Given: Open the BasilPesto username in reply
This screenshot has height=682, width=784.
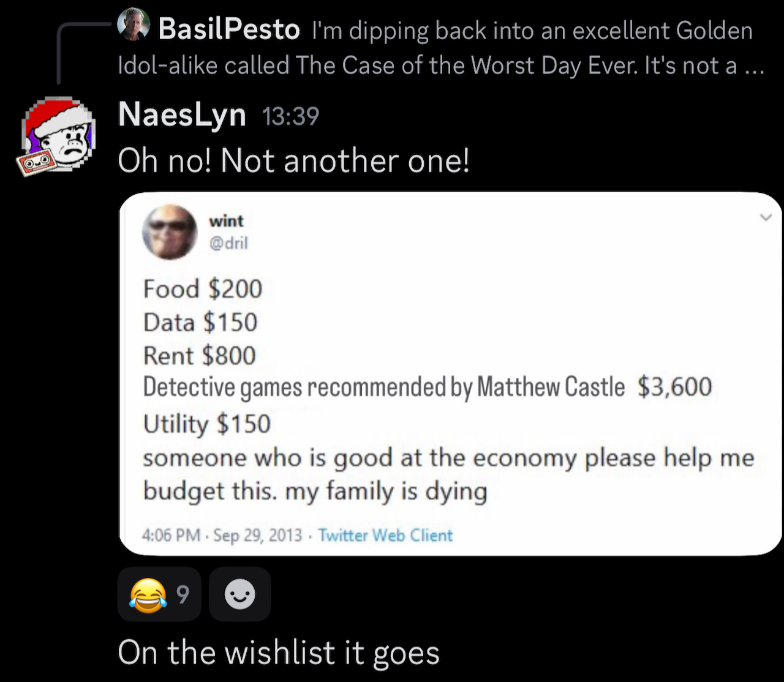Looking at the screenshot, I should (x=228, y=29).
